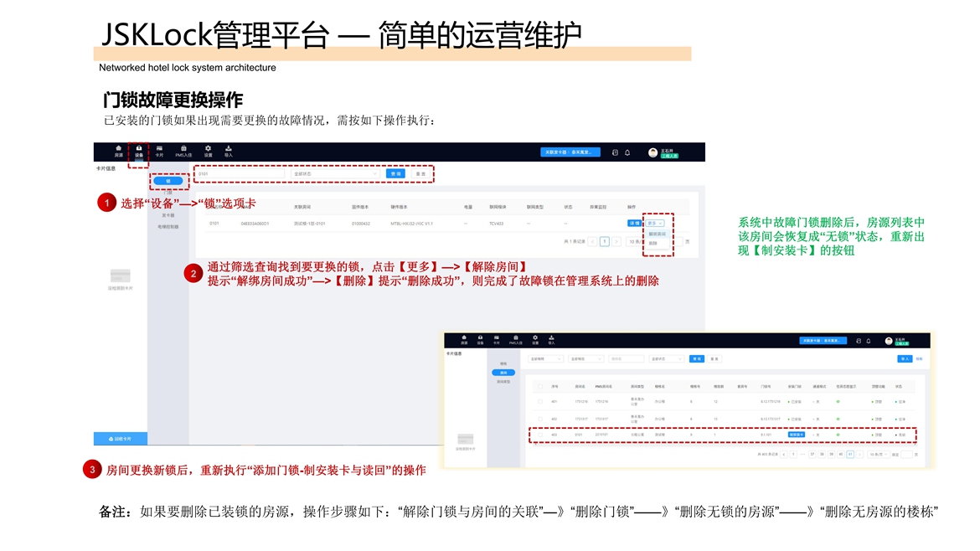Go to page 40 in room list pagination

(x=840, y=454)
